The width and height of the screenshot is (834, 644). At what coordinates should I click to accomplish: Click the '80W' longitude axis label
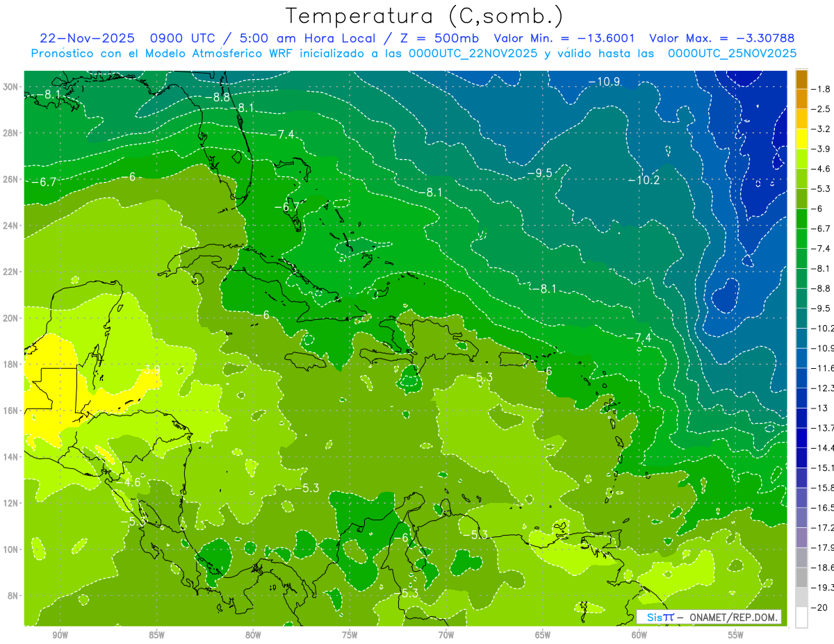click(x=253, y=635)
